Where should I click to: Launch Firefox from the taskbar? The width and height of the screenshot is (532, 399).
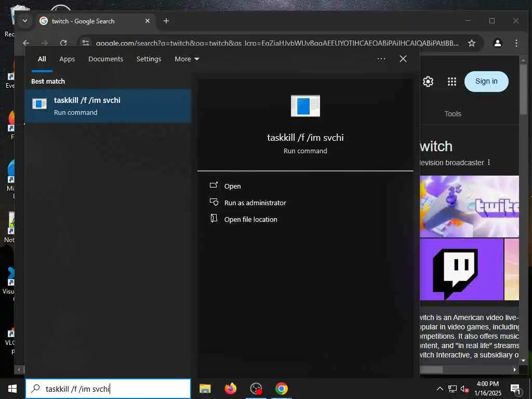[230, 389]
